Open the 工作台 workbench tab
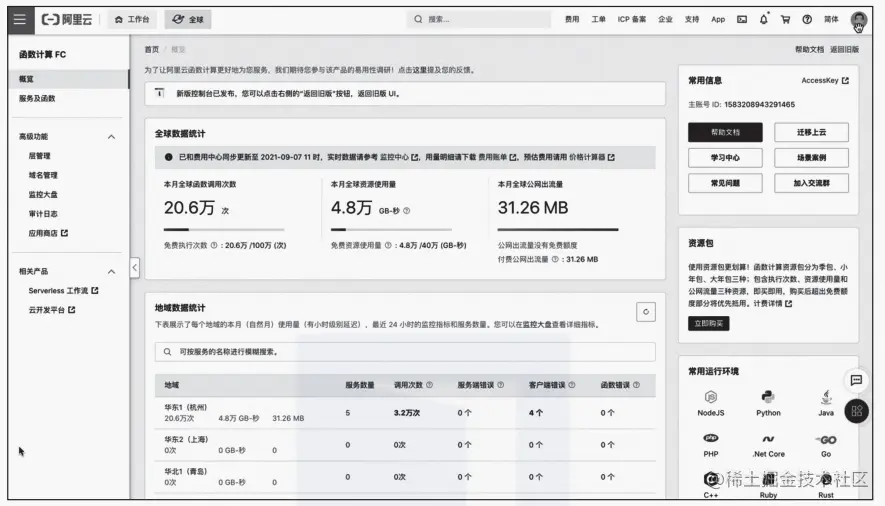The height and width of the screenshot is (506, 885). click(132, 19)
